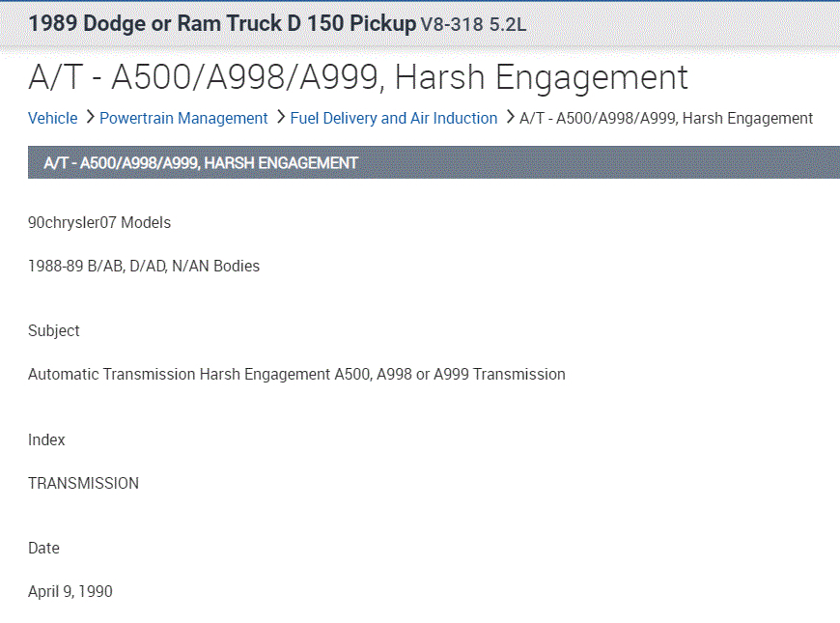This screenshot has width=840, height=623.
Task: Click the V8-318 5.2L engine label
Action: 473,24
